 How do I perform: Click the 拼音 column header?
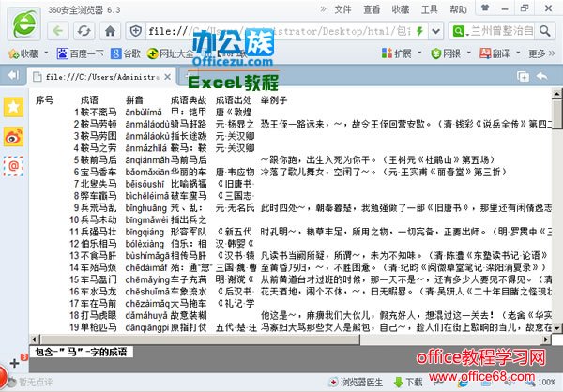(x=134, y=100)
